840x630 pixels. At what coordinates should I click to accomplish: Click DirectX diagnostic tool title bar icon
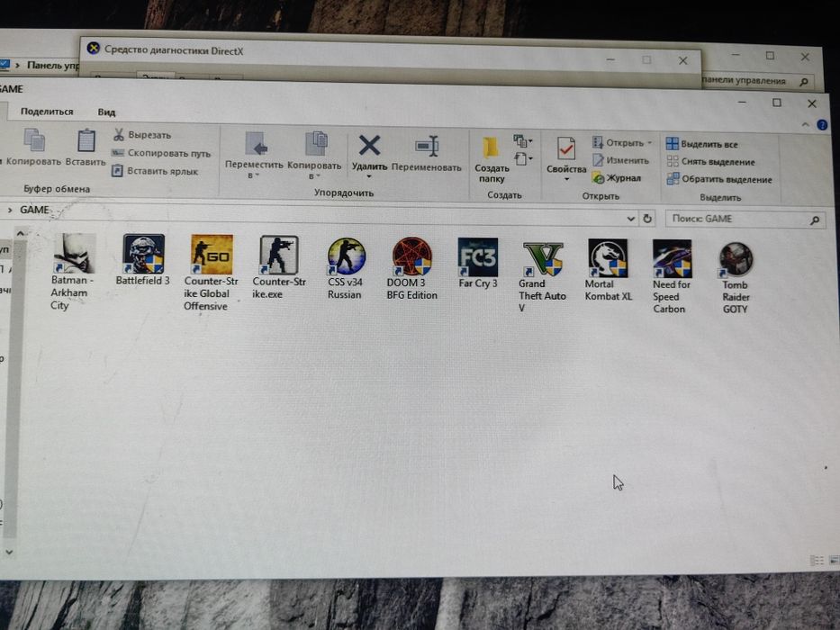point(94,49)
